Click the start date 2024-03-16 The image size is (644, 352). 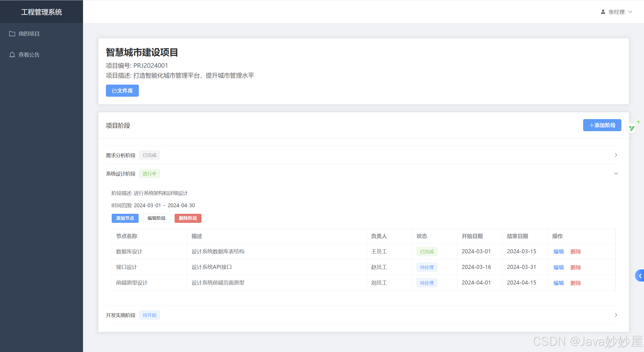(x=476, y=267)
